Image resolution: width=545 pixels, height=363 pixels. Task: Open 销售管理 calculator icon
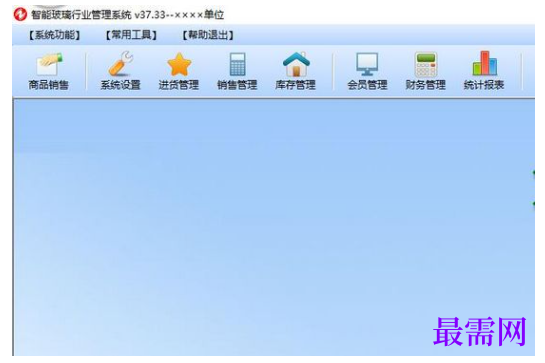coord(237,64)
